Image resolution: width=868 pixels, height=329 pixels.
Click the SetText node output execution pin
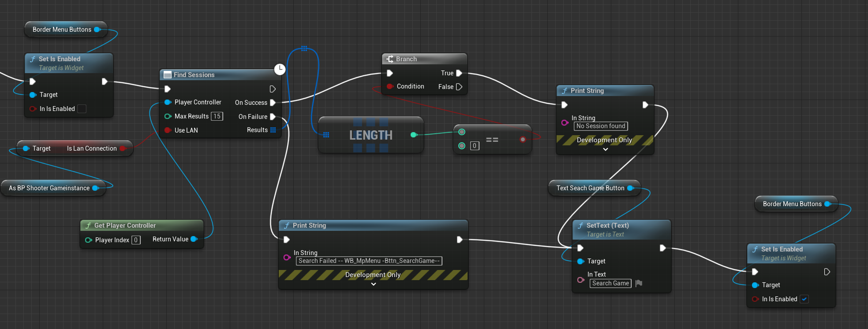click(662, 248)
